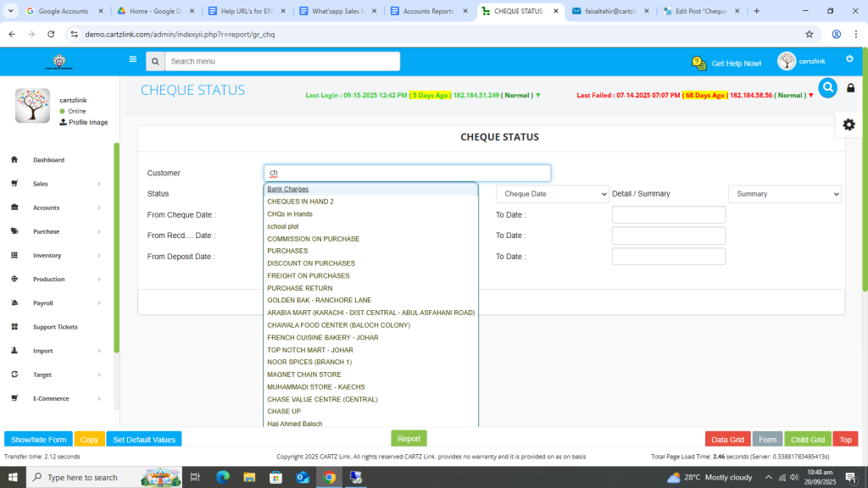The height and width of the screenshot is (488, 868).
Task: Open the Cheque Date dropdown
Action: click(x=552, y=194)
